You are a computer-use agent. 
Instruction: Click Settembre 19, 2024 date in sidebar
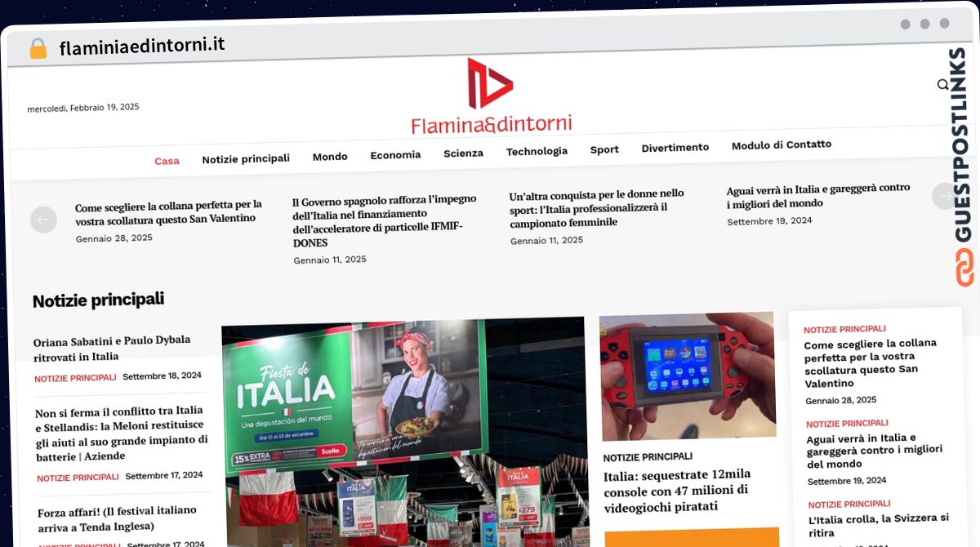point(847,481)
